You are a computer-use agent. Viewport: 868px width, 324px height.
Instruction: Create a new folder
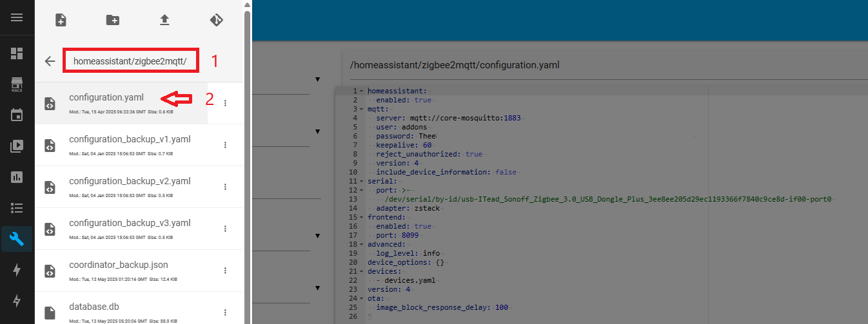(113, 20)
